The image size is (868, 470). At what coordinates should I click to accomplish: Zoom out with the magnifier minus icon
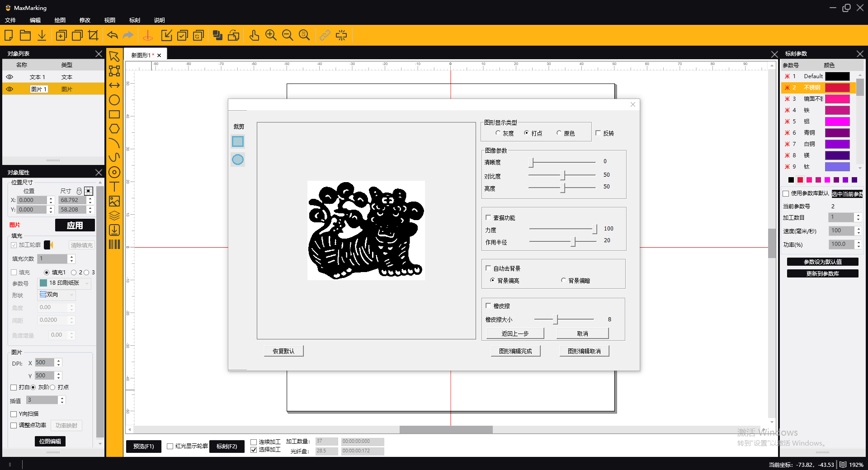coord(288,35)
